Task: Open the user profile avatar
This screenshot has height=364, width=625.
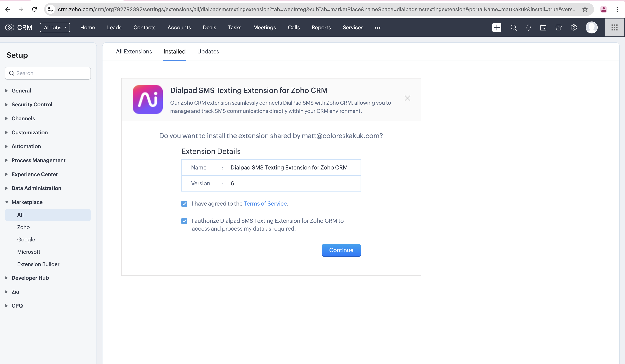Action: (592, 27)
